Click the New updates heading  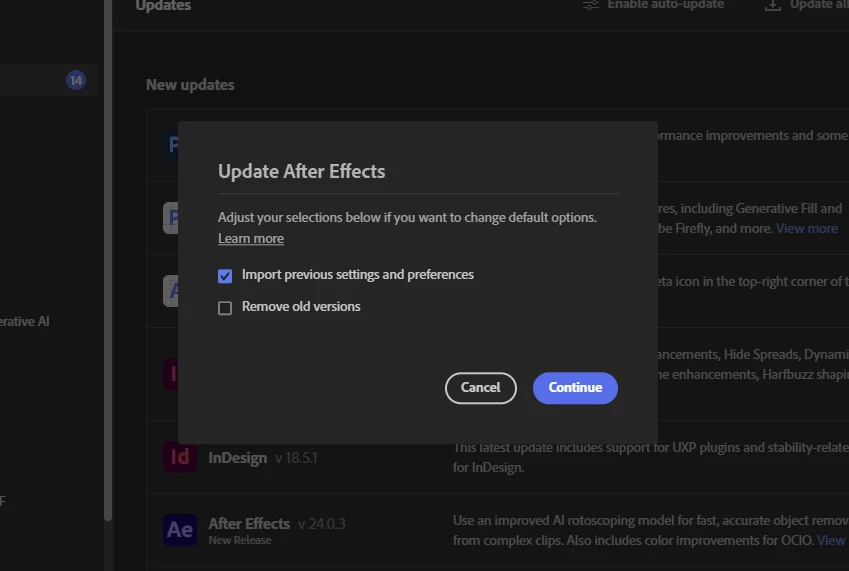point(190,85)
